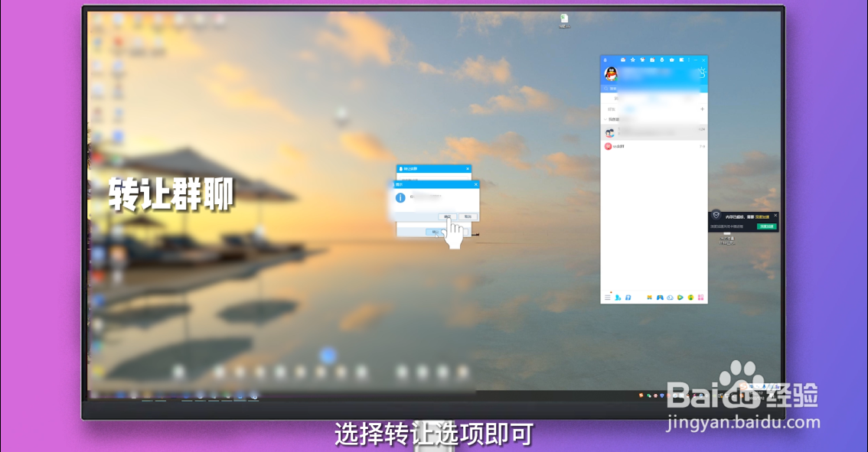
Task: Open the main menu hamburger icon
Action: pos(608,298)
